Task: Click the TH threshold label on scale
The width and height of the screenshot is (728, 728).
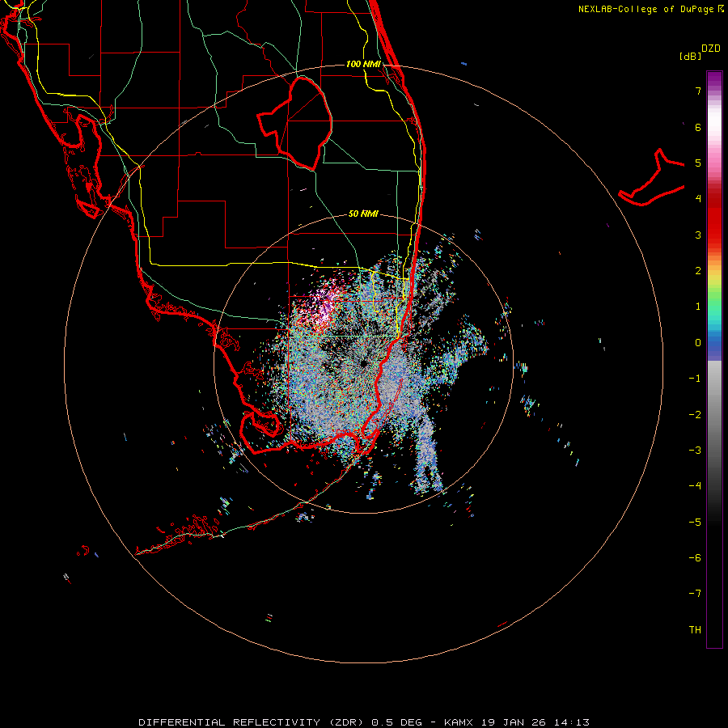Action: point(695,630)
